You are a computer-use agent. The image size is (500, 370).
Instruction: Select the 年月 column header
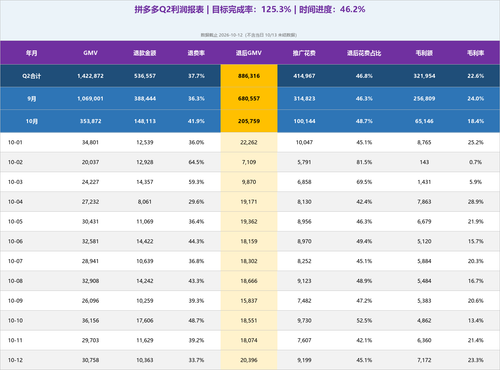pos(32,53)
